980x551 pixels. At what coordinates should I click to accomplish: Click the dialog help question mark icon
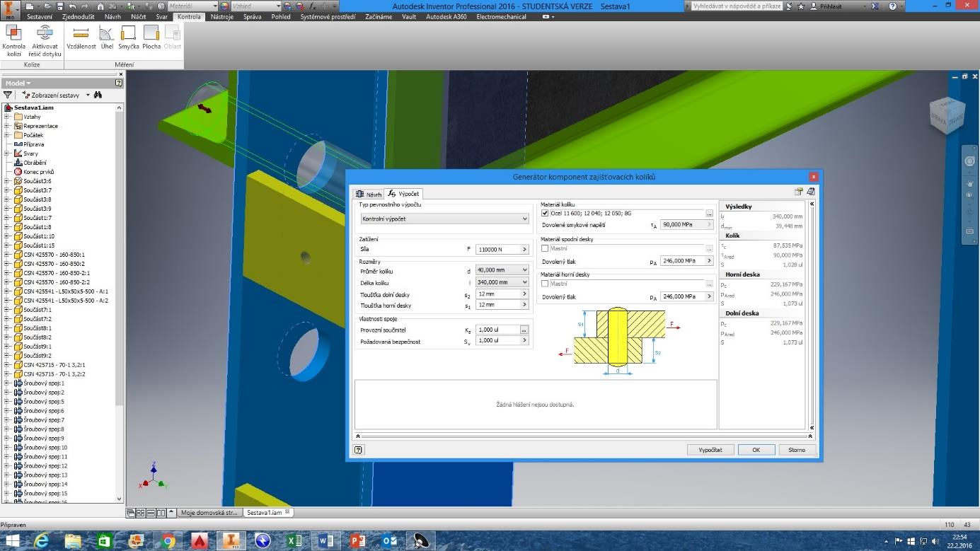359,450
